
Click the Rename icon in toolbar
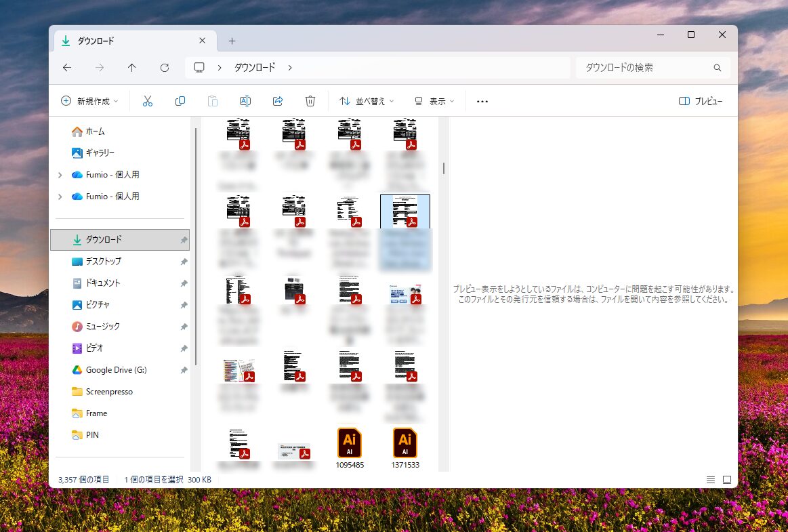245,101
